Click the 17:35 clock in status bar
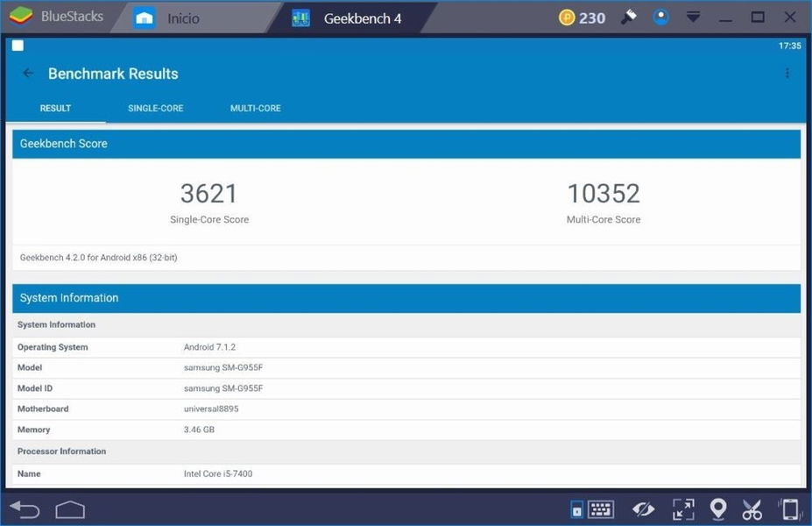Screen dimensions: 812x526 pos(790,46)
